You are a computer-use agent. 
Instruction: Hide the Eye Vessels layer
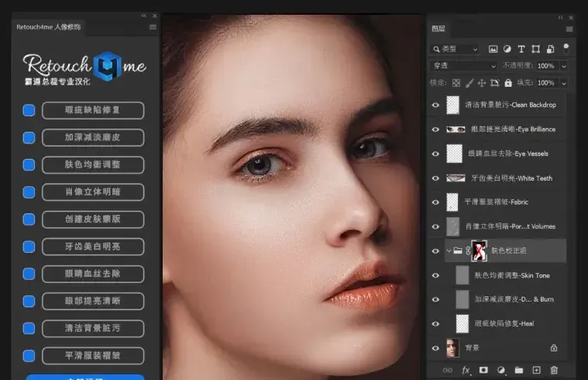(x=435, y=154)
